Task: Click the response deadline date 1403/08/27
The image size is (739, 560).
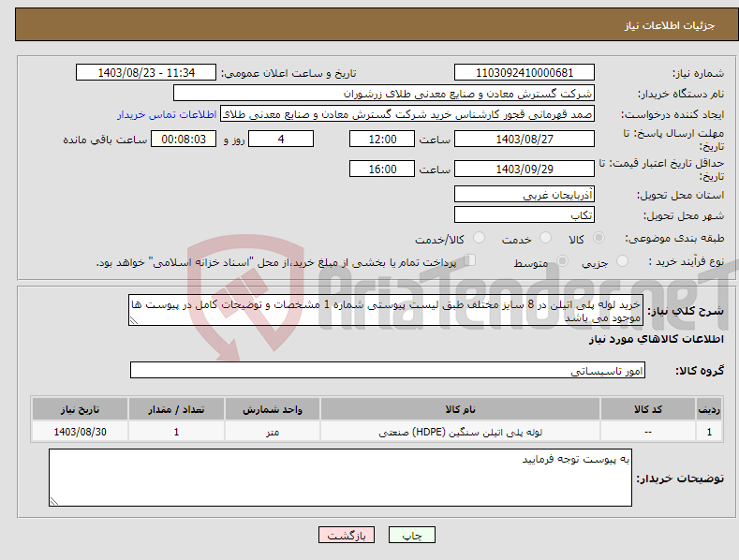Action: 525,139
